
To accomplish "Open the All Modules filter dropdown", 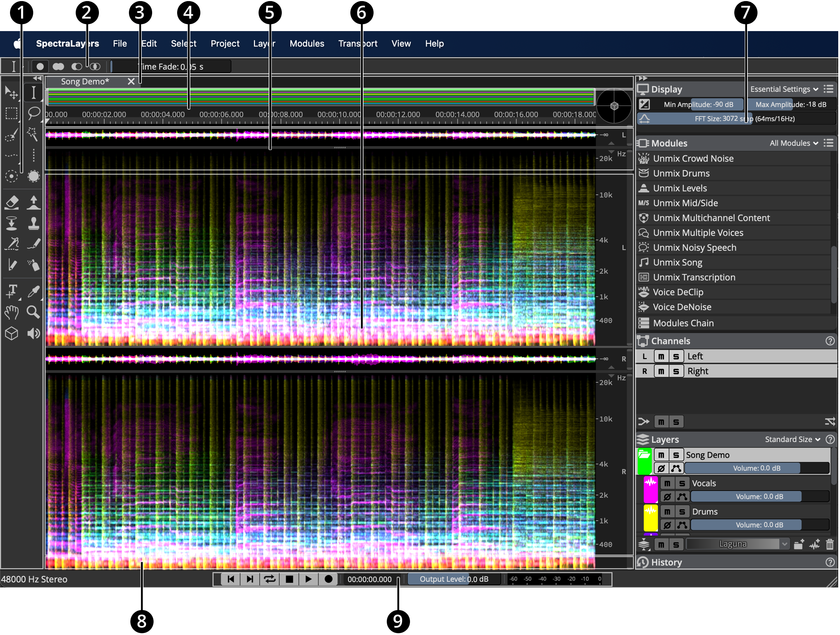I will tap(793, 143).
